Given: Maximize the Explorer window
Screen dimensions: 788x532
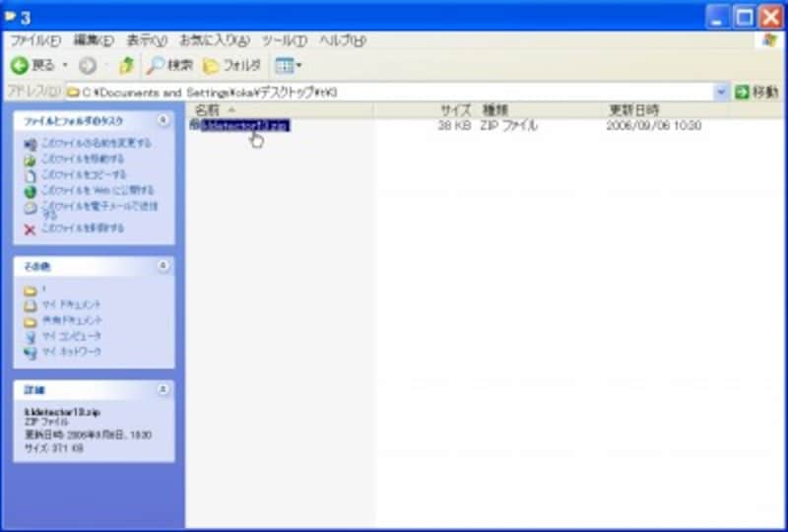Looking at the screenshot, I should click(745, 18).
